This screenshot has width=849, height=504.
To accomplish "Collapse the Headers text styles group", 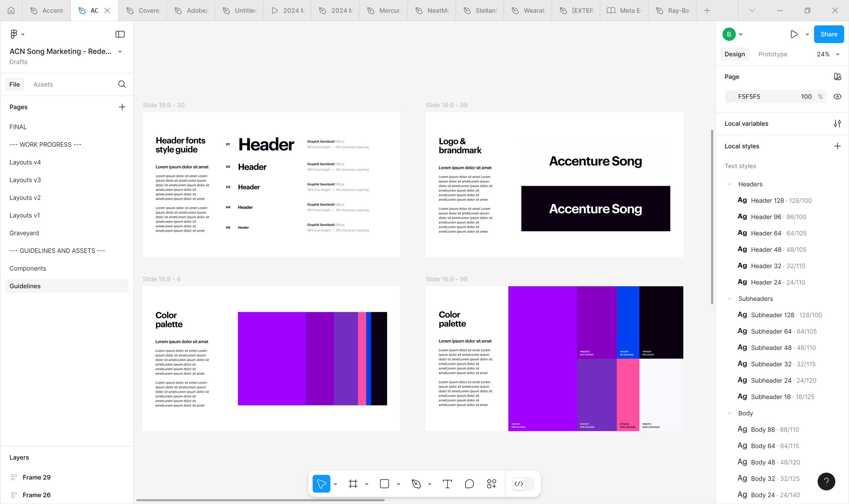I will [x=729, y=184].
